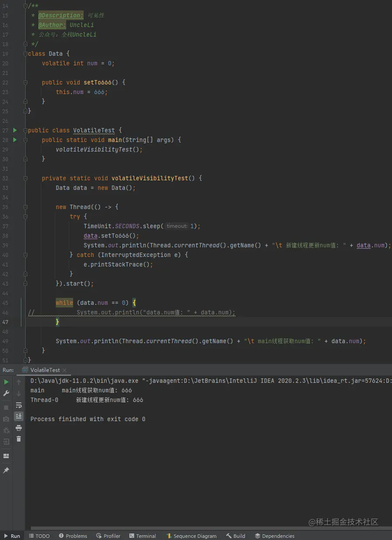
Task: Run VolatileTest class from gutter icon on line 27
Action: click(15, 130)
